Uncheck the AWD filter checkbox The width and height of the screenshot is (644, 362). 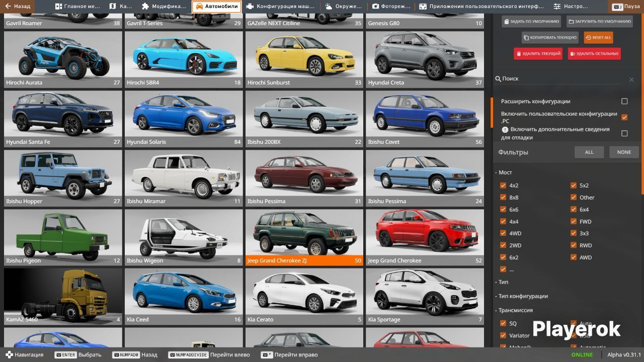(x=574, y=257)
